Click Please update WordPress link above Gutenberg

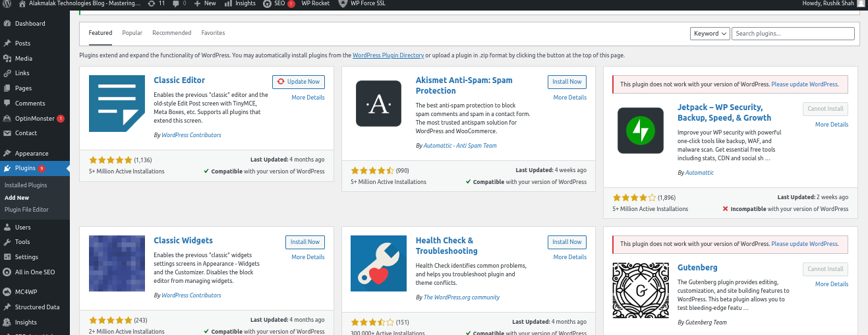[805, 244]
